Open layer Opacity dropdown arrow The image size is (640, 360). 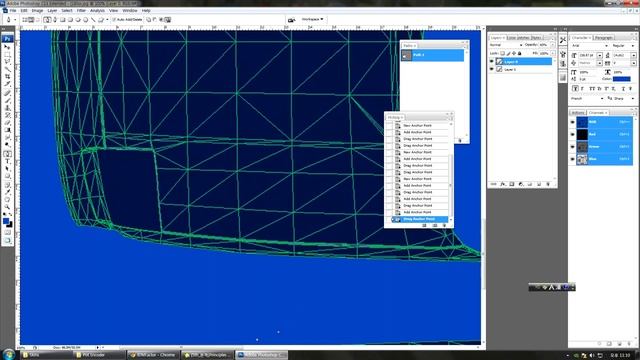552,45
